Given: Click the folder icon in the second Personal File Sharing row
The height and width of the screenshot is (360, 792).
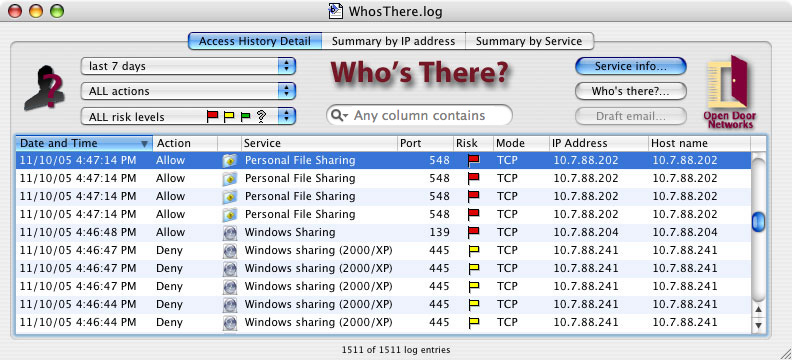Looking at the screenshot, I should 230,178.
